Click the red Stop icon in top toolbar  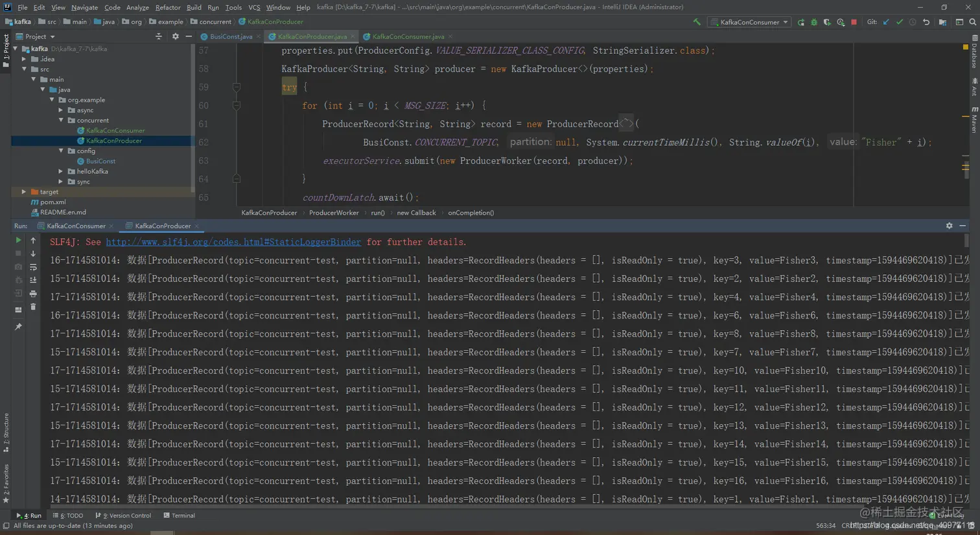pos(854,22)
